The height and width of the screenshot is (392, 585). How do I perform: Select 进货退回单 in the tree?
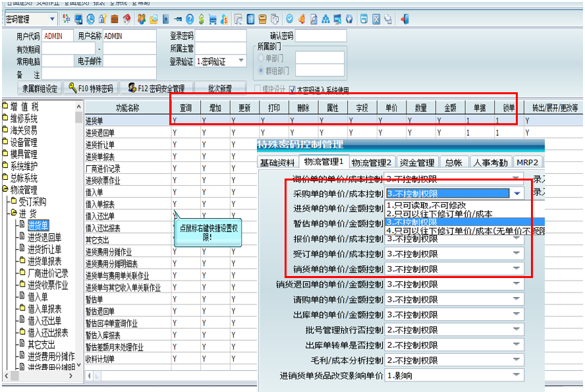[44, 237]
